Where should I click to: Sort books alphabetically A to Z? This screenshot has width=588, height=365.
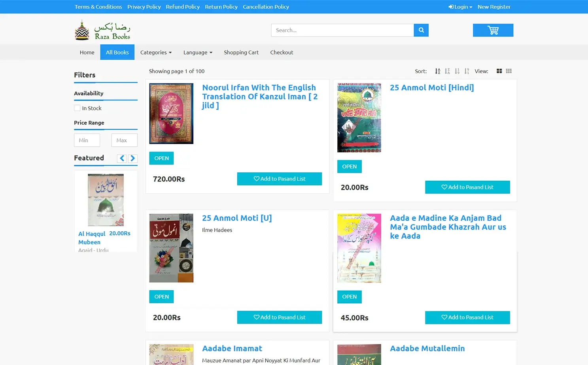pos(437,71)
